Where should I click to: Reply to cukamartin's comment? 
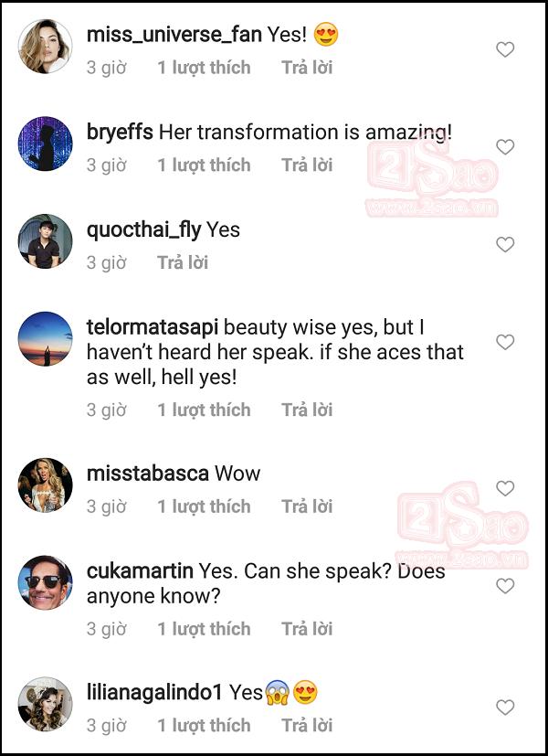(x=307, y=629)
